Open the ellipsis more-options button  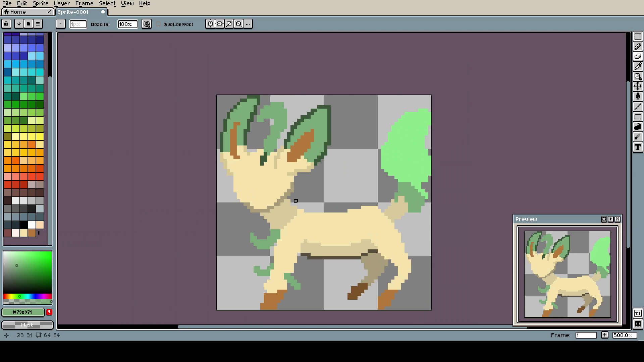[248, 24]
